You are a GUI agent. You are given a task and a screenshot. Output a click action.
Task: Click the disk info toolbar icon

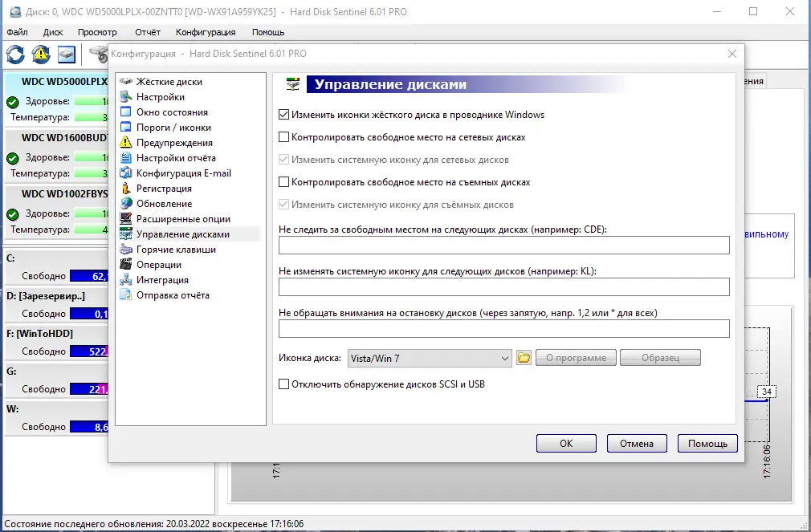(66, 55)
